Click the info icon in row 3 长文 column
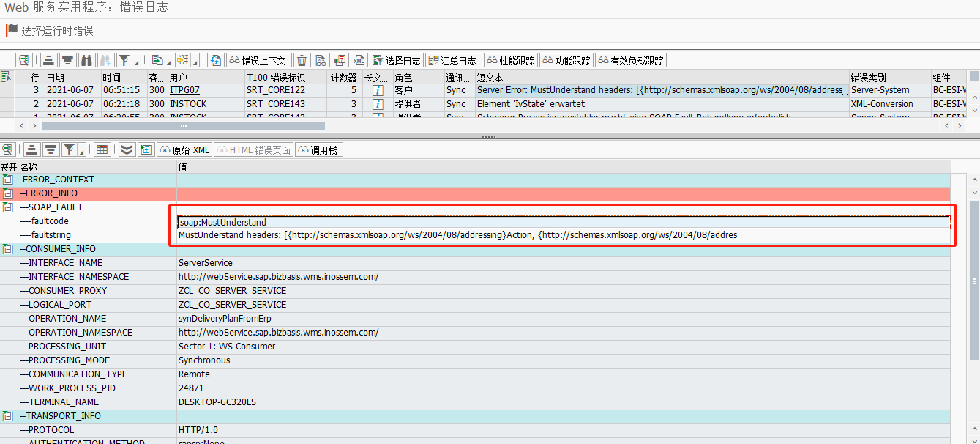 coord(376,90)
